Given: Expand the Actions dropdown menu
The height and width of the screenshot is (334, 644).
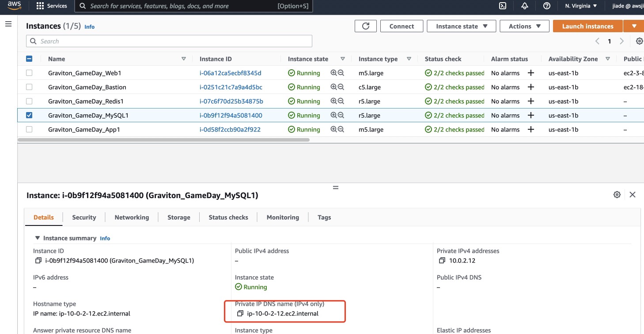Looking at the screenshot, I should 524,26.
